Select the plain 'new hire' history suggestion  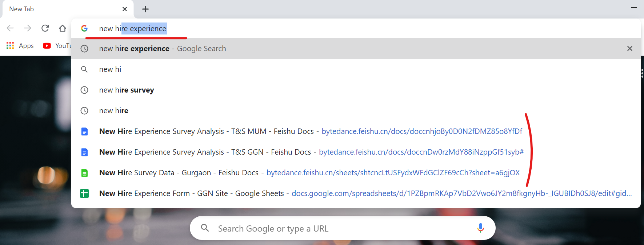click(x=356, y=111)
